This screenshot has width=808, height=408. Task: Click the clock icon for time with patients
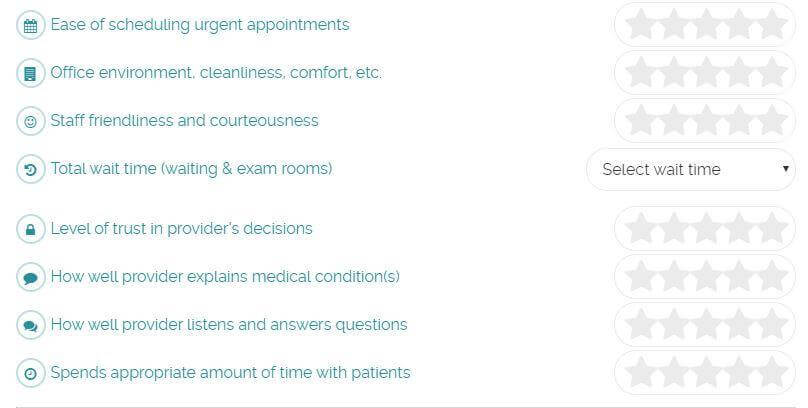(x=30, y=373)
